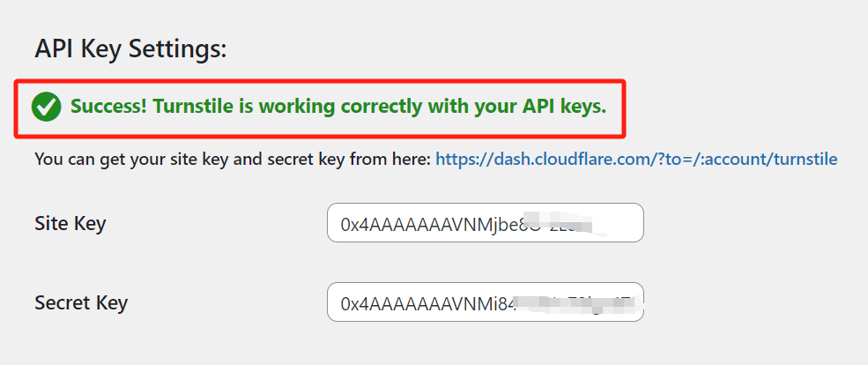The image size is (868, 365).
Task: Click the Turnstile success message text
Action: (x=338, y=107)
